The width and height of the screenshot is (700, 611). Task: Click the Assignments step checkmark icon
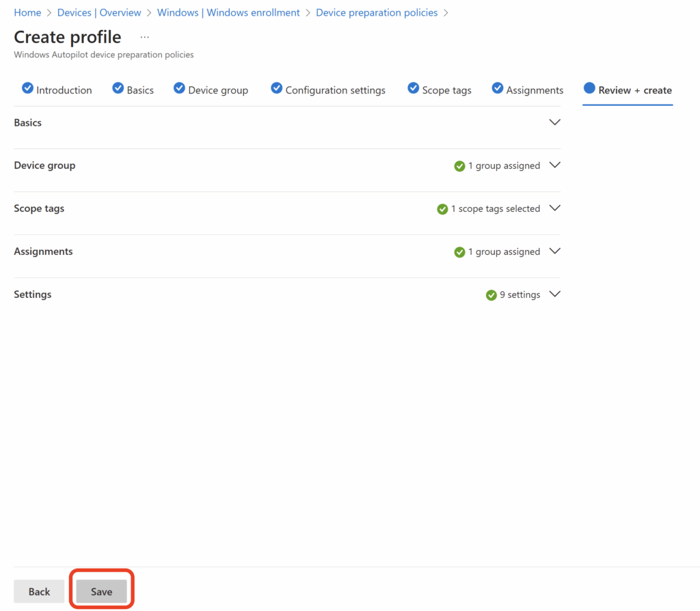[x=498, y=88]
